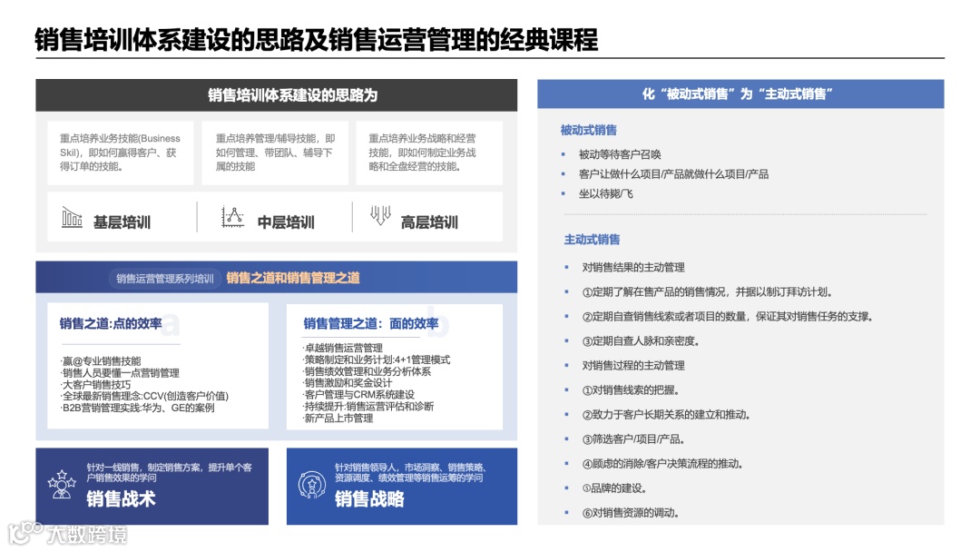Click the bullet 销售激励和奖金设计
Screen dimensions: 980x552
[348, 383]
